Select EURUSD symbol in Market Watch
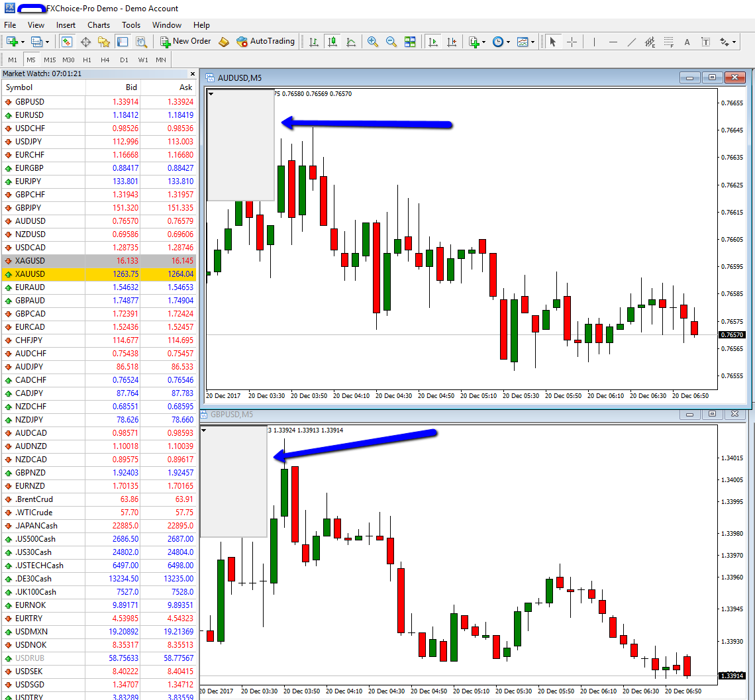755x700 pixels. (x=29, y=115)
